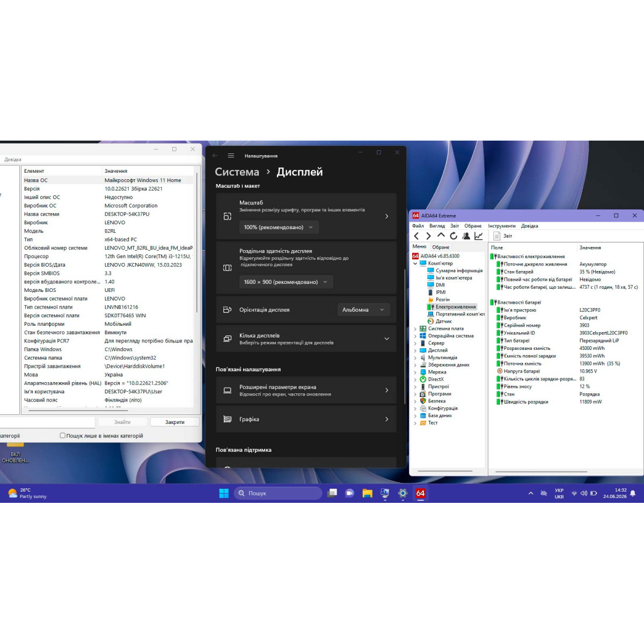Go back in Settings window
The image size is (644, 644).
point(215,156)
